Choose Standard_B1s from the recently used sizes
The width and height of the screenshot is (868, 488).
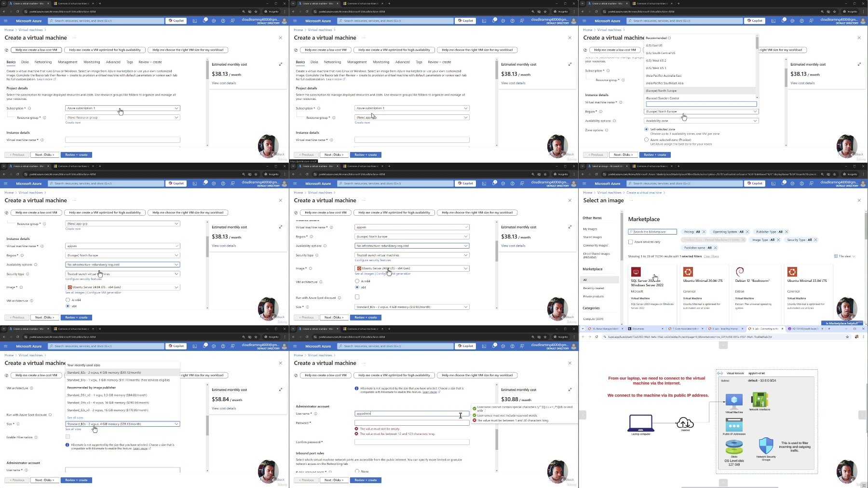[122, 380]
